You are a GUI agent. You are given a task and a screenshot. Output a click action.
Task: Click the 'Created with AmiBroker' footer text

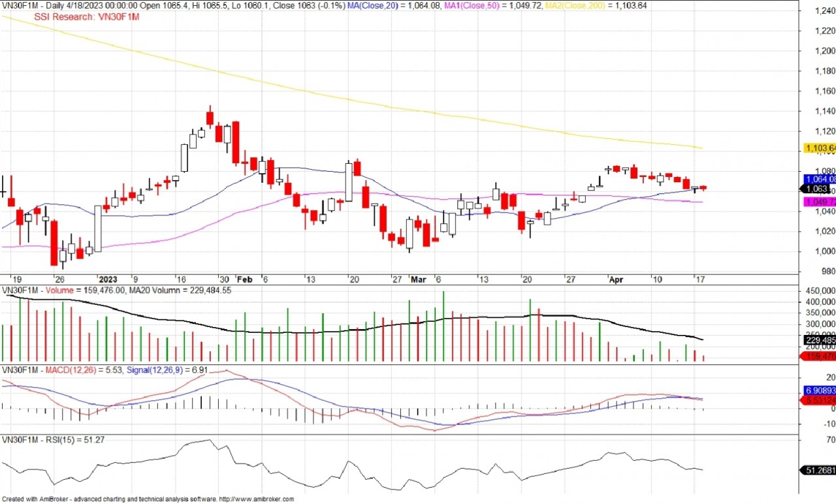36,499
